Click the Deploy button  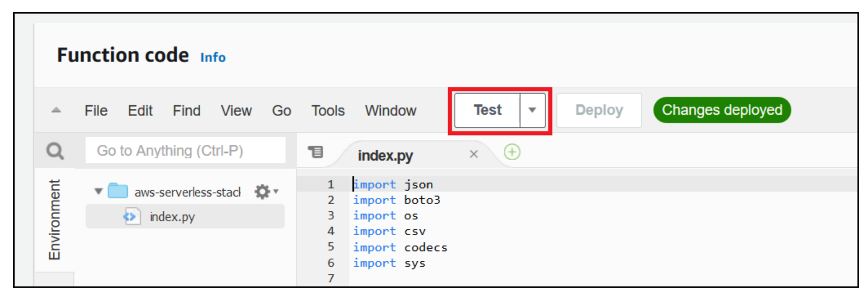[x=599, y=110]
